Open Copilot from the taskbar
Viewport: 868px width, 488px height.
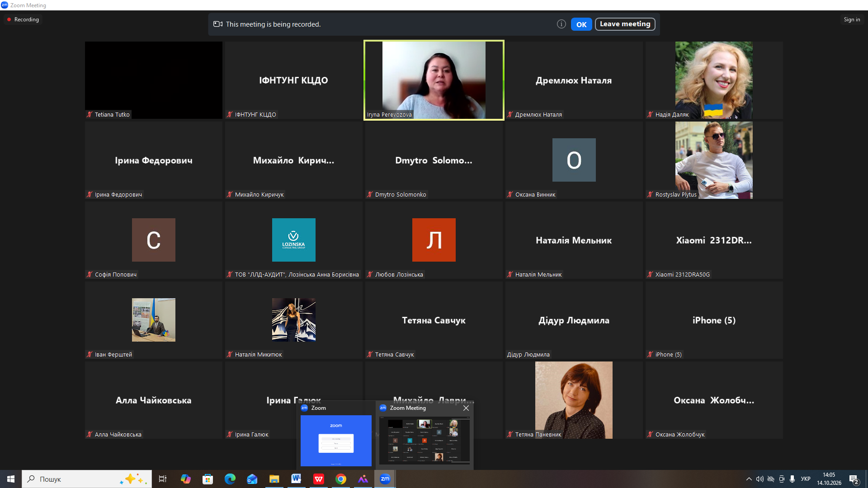186,479
